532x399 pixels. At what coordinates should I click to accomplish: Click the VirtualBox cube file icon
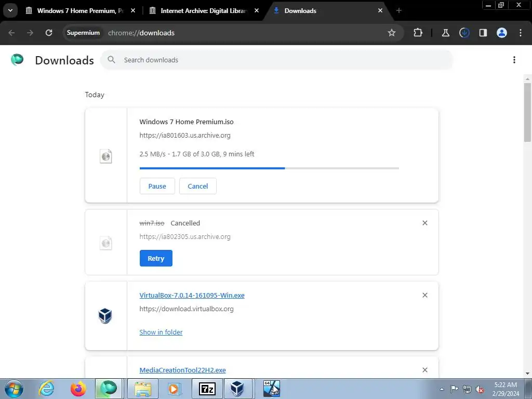point(105,315)
